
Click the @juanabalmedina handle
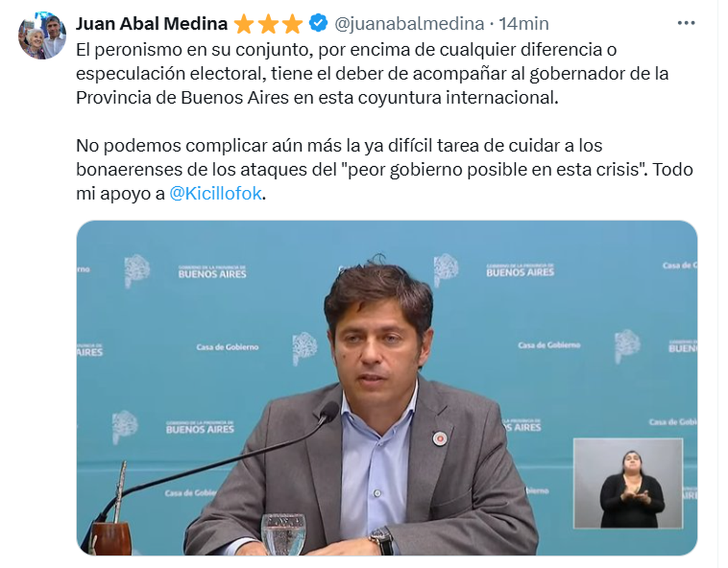409,24
